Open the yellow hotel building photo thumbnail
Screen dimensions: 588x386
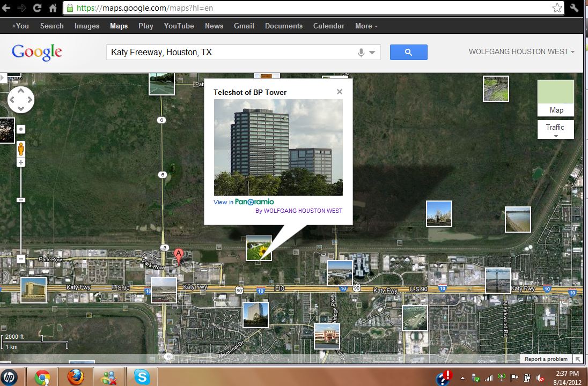click(x=34, y=290)
